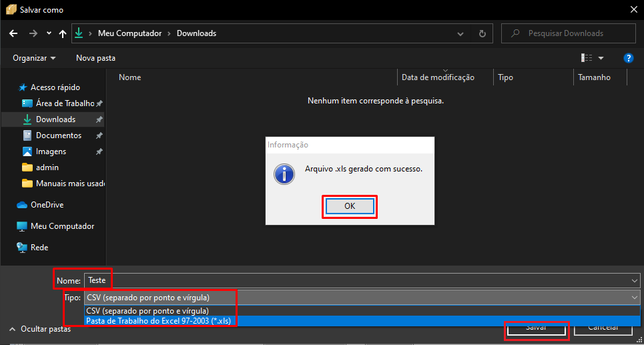
Task: Sort by Data de modificação column
Action: pyautogui.click(x=438, y=77)
